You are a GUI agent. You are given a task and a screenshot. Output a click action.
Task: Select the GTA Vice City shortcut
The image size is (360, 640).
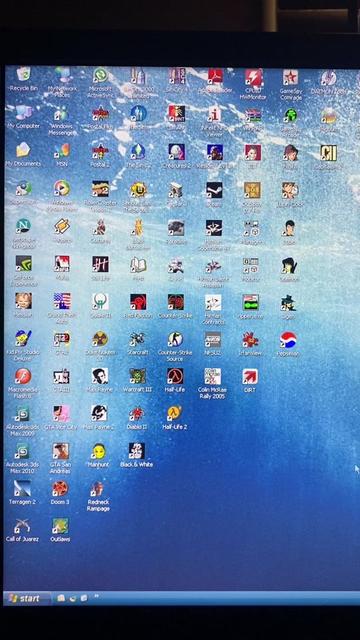pyautogui.click(x=61, y=413)
